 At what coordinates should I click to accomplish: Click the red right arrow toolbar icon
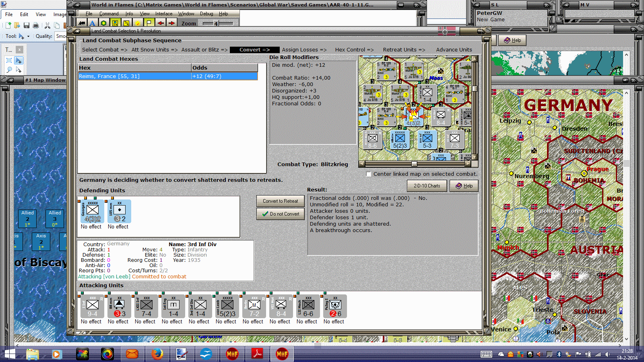point(171,23)
